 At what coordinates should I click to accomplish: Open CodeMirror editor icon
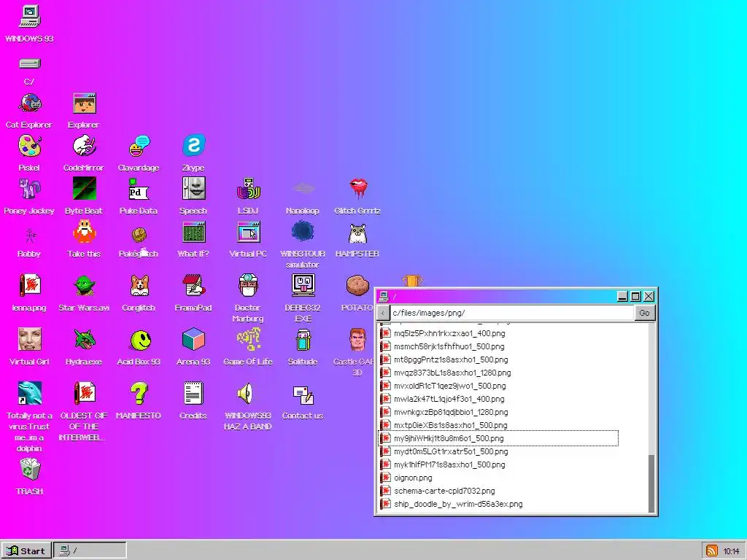coord(85,146)
